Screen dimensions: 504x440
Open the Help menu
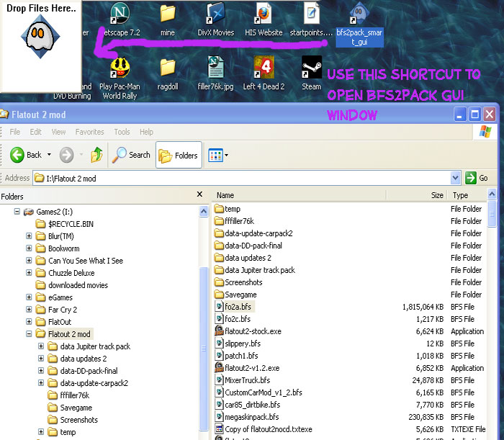[x=146, y=132]
